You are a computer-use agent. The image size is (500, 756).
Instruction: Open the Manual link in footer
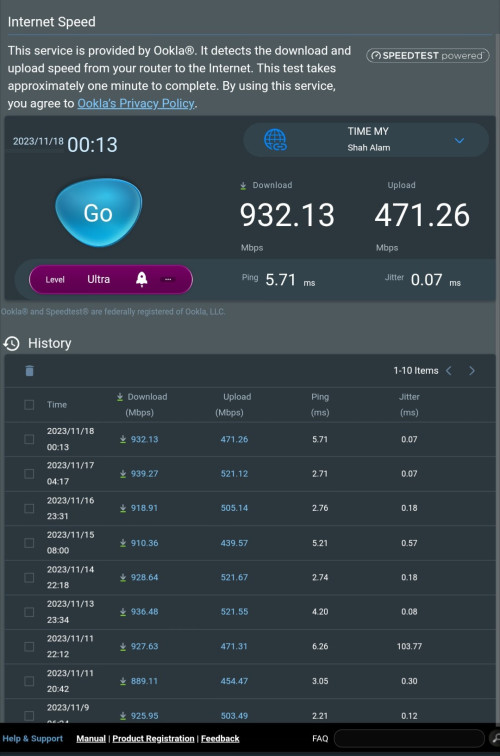pyautogui.click(x=91, y=738)
